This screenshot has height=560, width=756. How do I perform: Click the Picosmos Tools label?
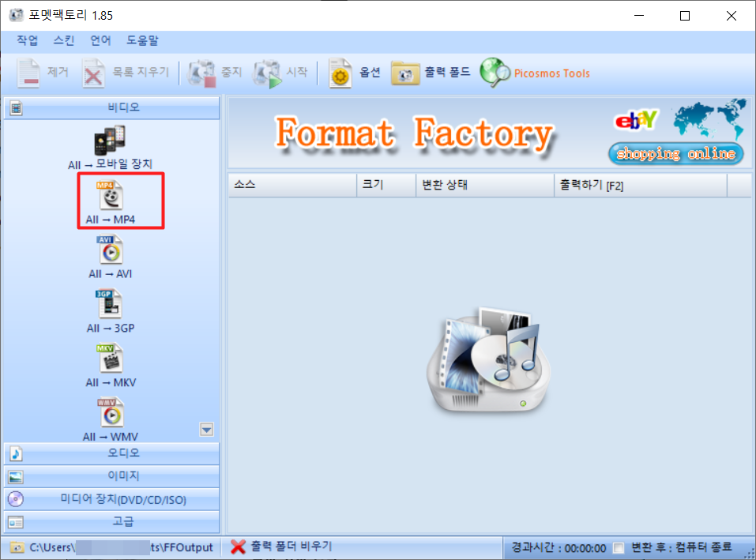(x=552, y=73)
